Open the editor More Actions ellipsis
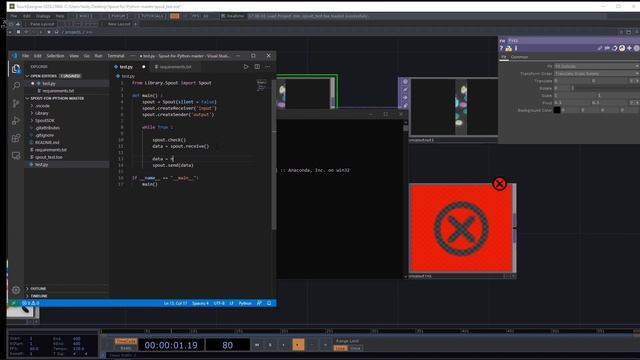The image size is (640, 360). [x=268, y=67]
